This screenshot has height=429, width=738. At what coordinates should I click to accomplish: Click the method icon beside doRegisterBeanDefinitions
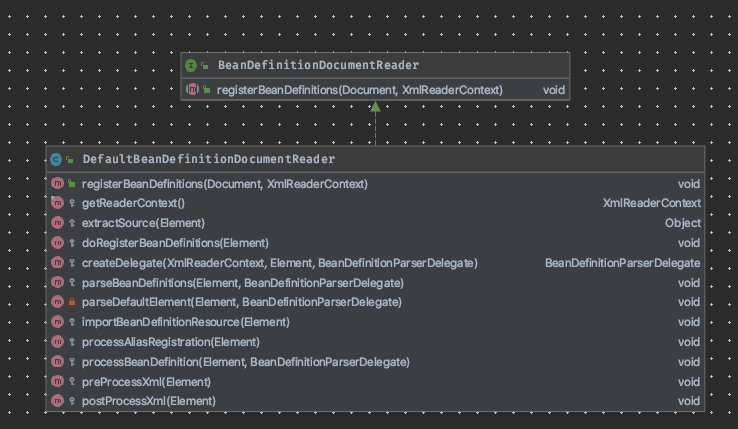pyautogui.click(x=57, y=243)
